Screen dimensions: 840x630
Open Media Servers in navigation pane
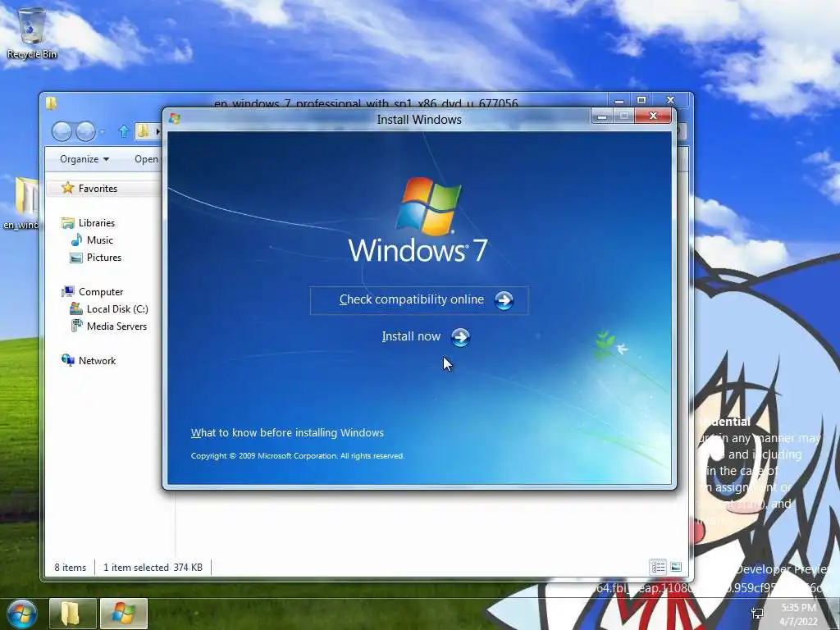[x=116, y=326]
